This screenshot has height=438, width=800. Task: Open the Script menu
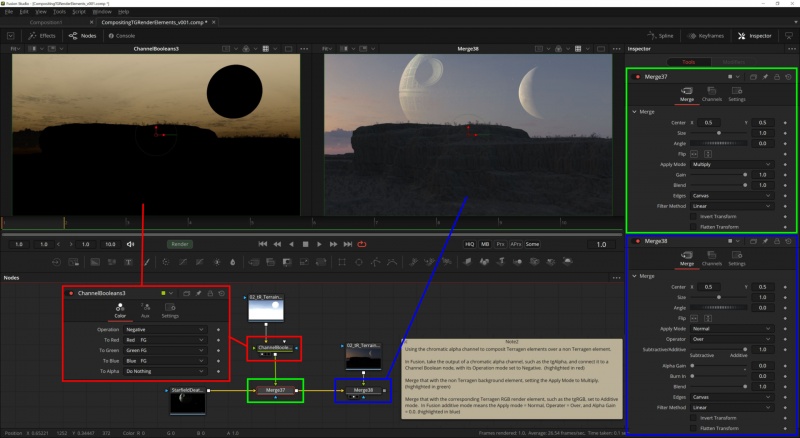point(79,12)
